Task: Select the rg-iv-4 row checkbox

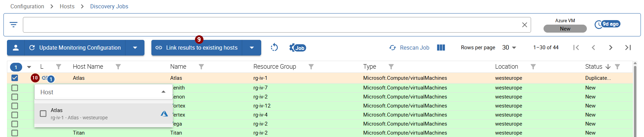Action: pyautogui.click(x=15, y=115)
